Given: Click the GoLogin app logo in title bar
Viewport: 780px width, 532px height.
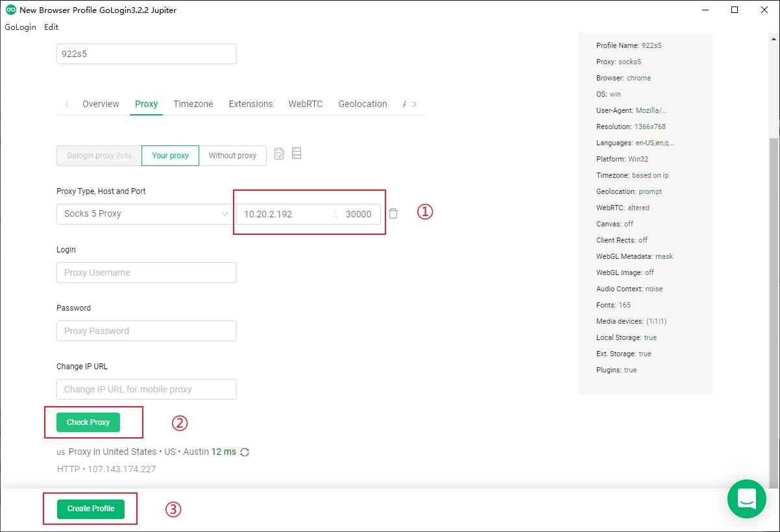Looking at the screenshot, I should pos(10,10).
